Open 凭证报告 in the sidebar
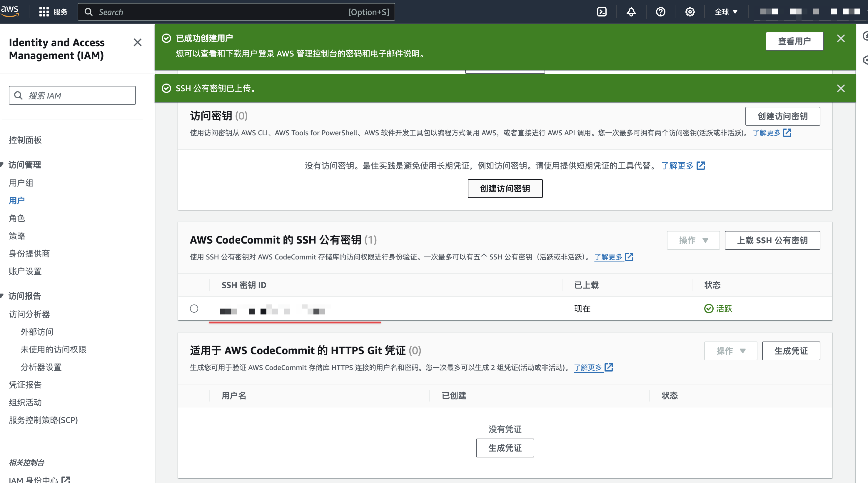Image resolution: width=868 pixels, height=483 pixels. [x=25, y=384]
